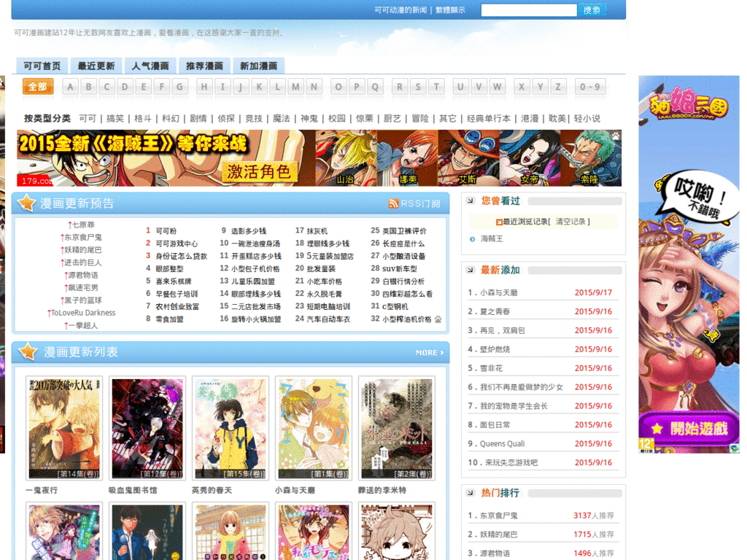The width and height of the screenshot is (747, 560).
Task: Filter comics by letter Z
Action: click(x=558, y=87)
